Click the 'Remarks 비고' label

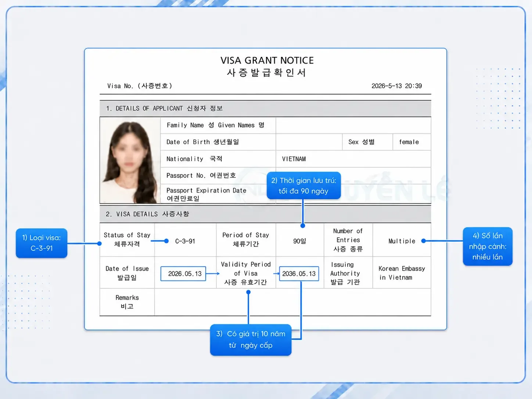coord(127,302)
